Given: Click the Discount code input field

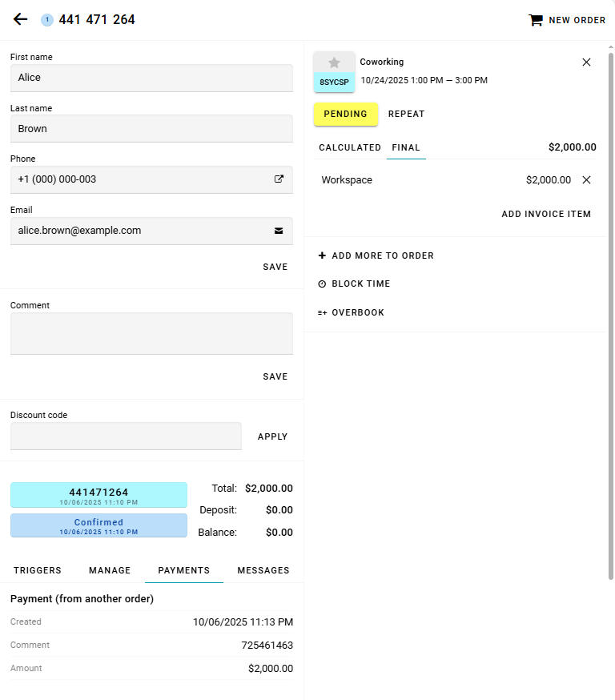Looking at the screenshot, I should [126, 436].
